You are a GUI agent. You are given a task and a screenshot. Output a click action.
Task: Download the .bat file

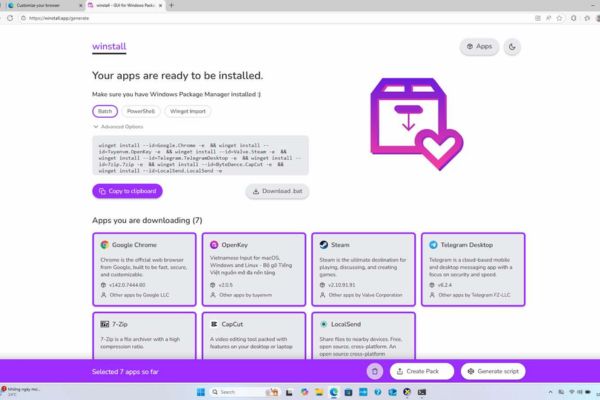[277, 191]
